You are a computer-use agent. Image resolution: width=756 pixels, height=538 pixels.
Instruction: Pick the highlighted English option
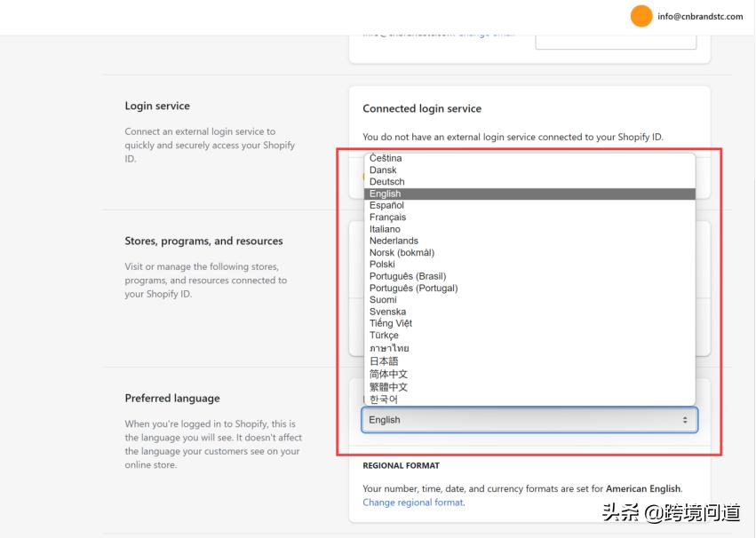(385, 194)
